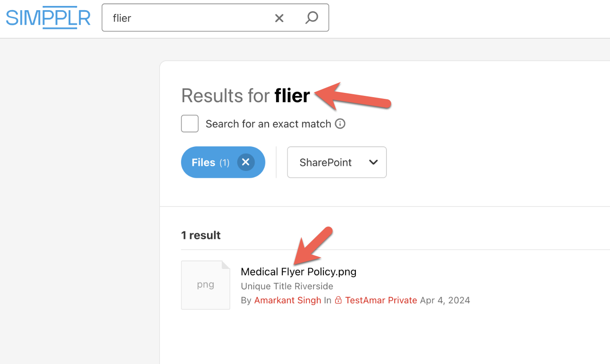Viewport: 610px width, 364px height.
Task: Visit Amarkant Singh's profile
Action: tap(287, 300)
